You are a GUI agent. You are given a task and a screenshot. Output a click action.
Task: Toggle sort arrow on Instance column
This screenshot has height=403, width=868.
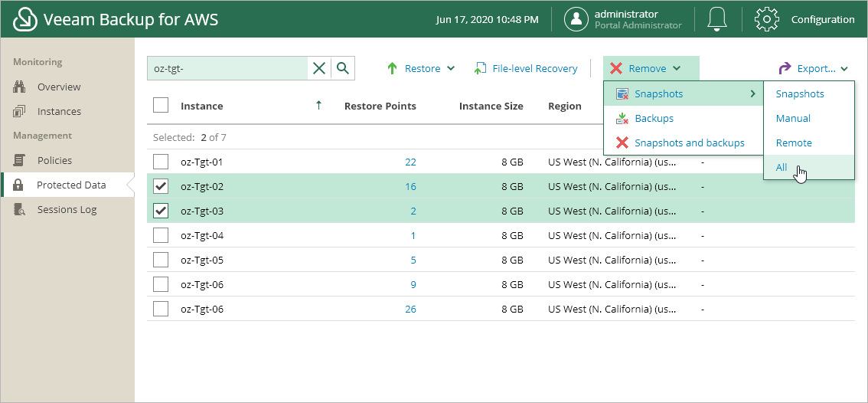pos(318,105)
